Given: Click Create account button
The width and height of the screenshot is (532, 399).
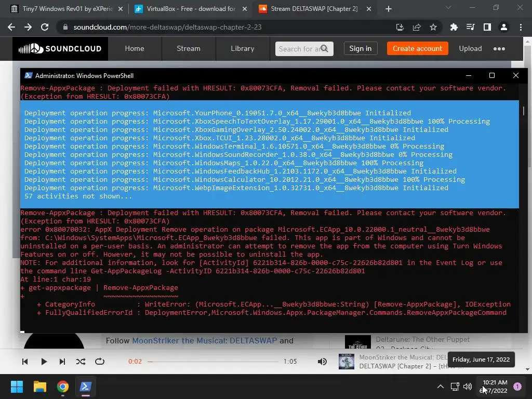Looking at the screenshot, I should pos(417,48).
